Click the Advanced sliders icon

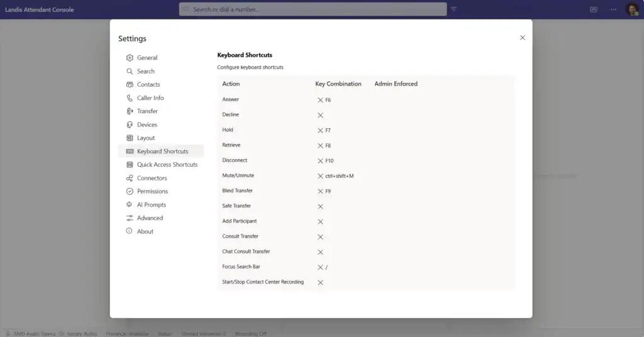coord(130,218)
